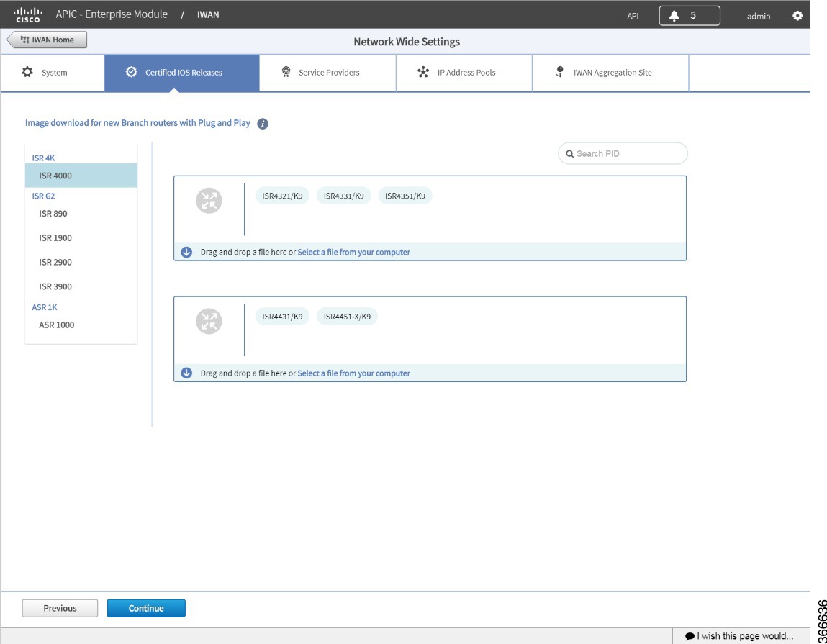Open the admin user menu
Image resolution: width=827 pixels, height=644 pixels.
coord(759,17)
